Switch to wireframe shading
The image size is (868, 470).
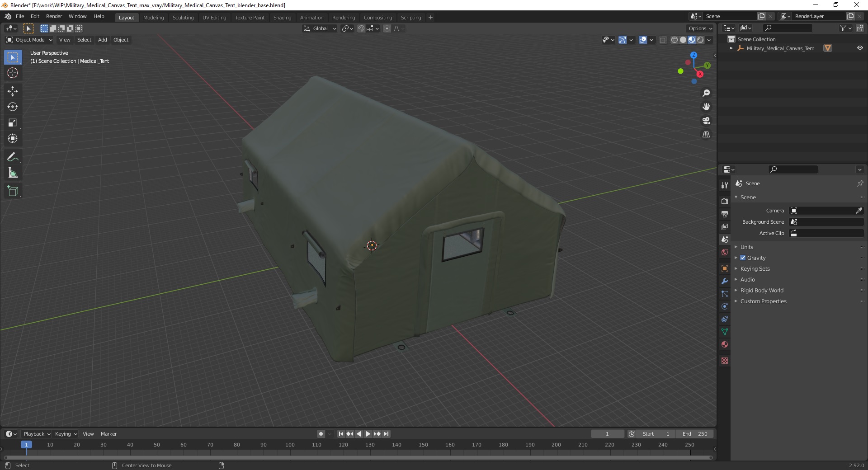(675, 40)
